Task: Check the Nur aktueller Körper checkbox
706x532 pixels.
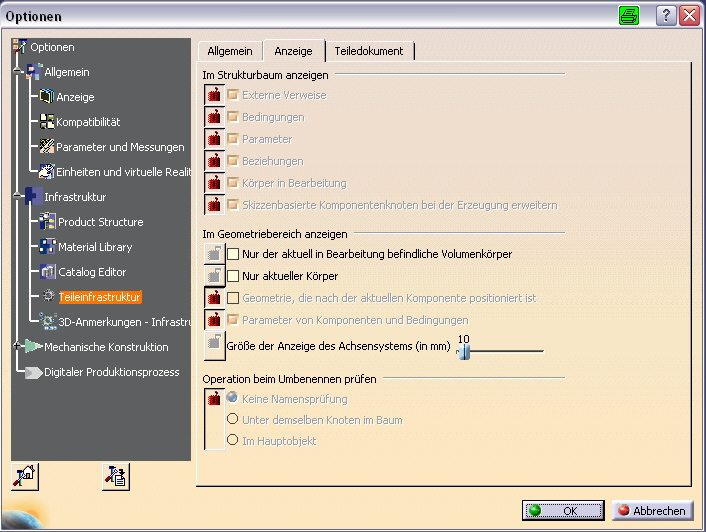Action: [233, 276]
